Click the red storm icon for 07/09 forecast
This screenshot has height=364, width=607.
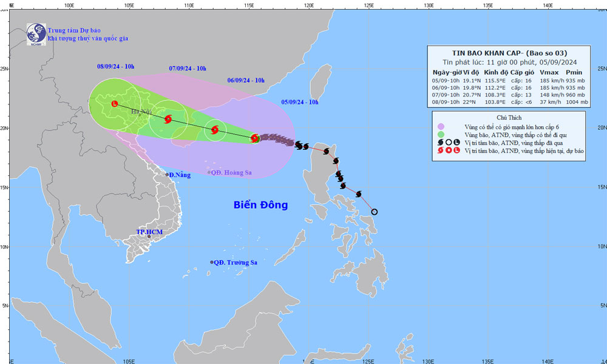(x=168, y=119)
